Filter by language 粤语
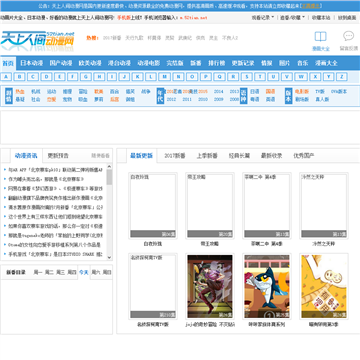Screen dimensions: 360x360 coord(255,99)
